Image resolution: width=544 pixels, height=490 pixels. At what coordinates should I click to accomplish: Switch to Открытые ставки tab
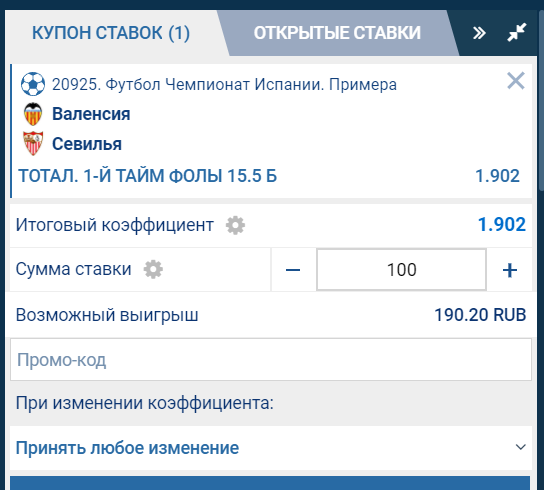(x=337, y=33)
